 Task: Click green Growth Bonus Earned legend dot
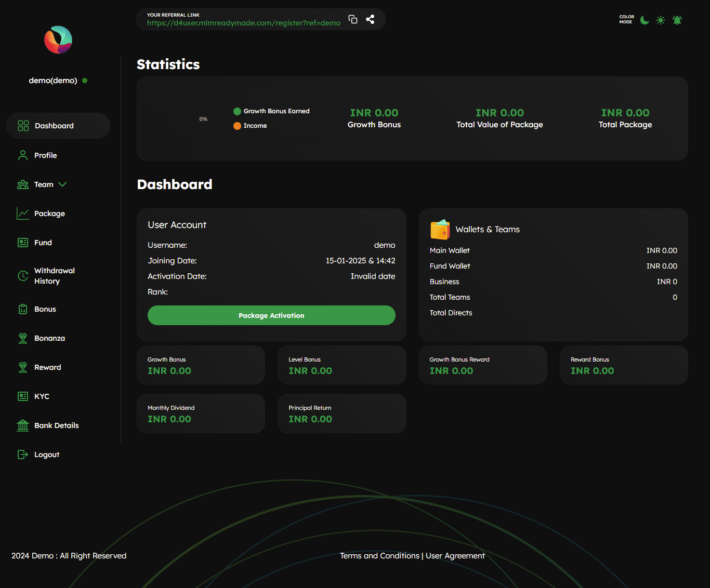pos(237,111)
